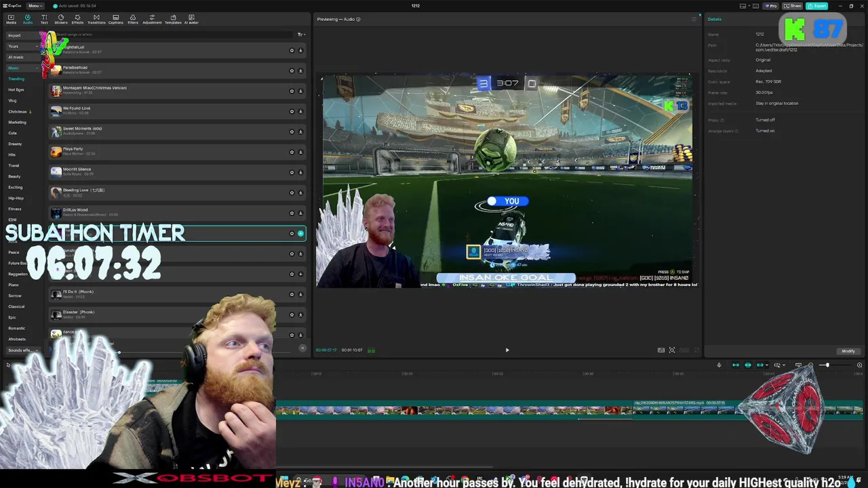
Task: Adjust the timeline zoom slider
Action: (x=827, y=365)
